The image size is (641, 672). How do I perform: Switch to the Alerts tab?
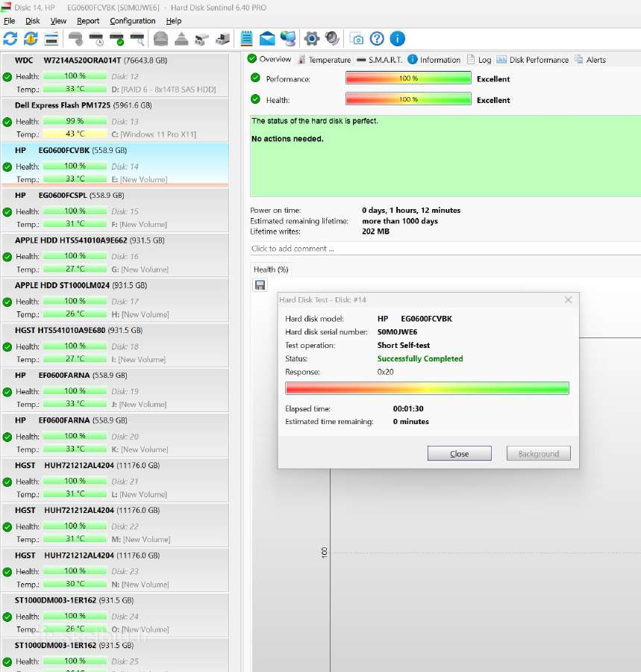tap(590, 60)
